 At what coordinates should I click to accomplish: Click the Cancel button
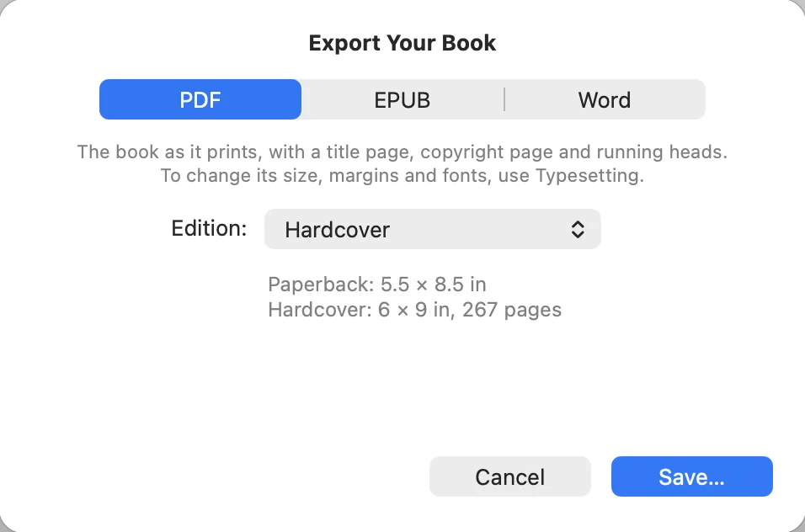509,476
